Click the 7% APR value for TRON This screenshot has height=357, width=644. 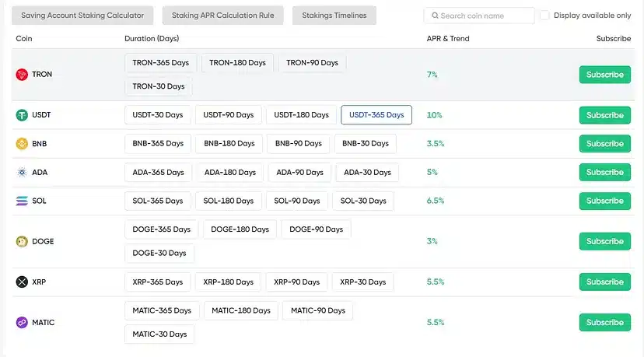432,75
